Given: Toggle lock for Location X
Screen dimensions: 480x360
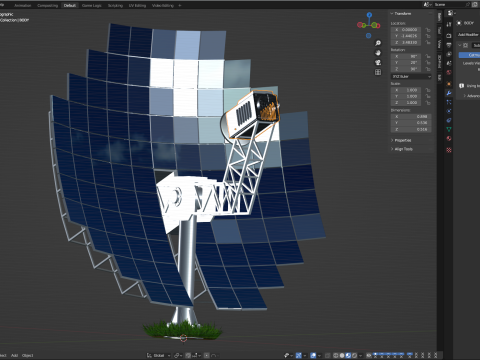Looking at the screenshot, I should [x=428, y=30].
